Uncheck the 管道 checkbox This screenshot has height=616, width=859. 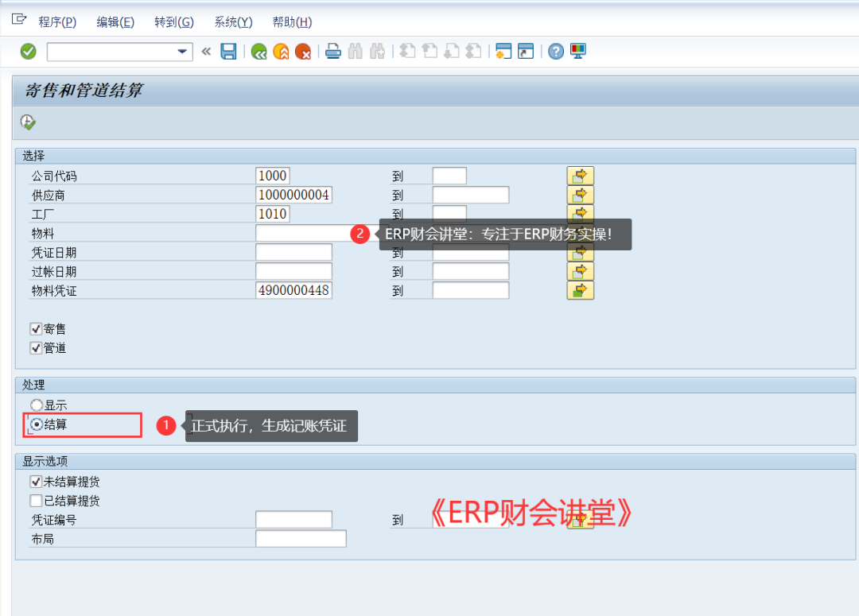[x=36, y=347]
